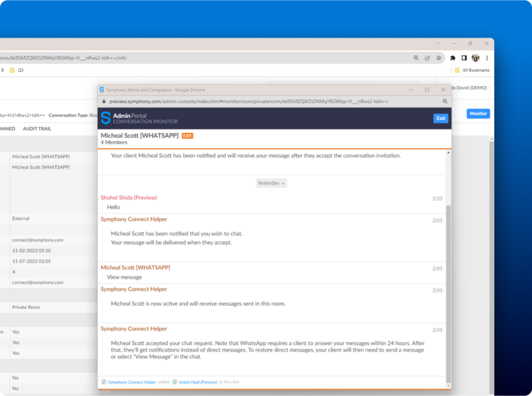Click Shohei Shida (Preview) sender name
532x396 pixels.
pos(129,198)
